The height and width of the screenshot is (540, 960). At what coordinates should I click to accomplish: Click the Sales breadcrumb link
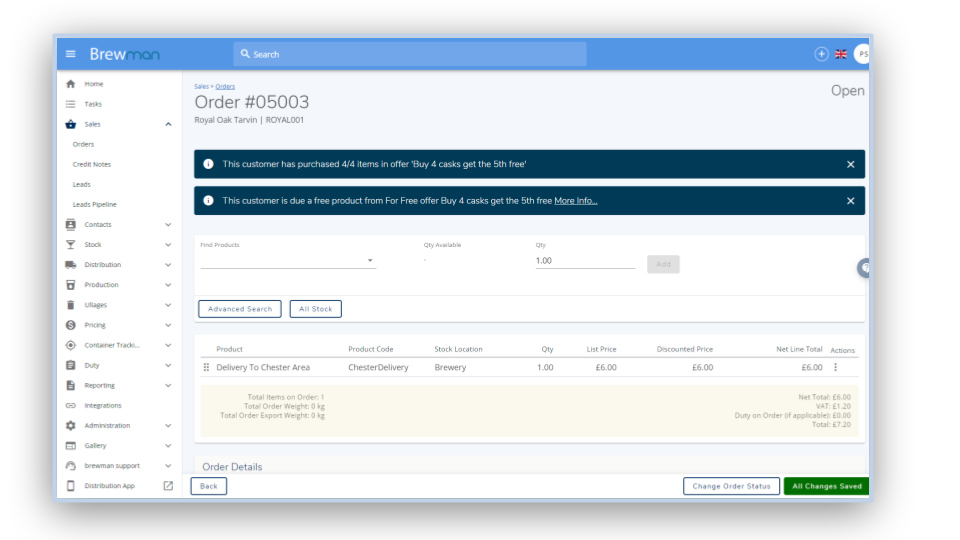pos(201,86)
